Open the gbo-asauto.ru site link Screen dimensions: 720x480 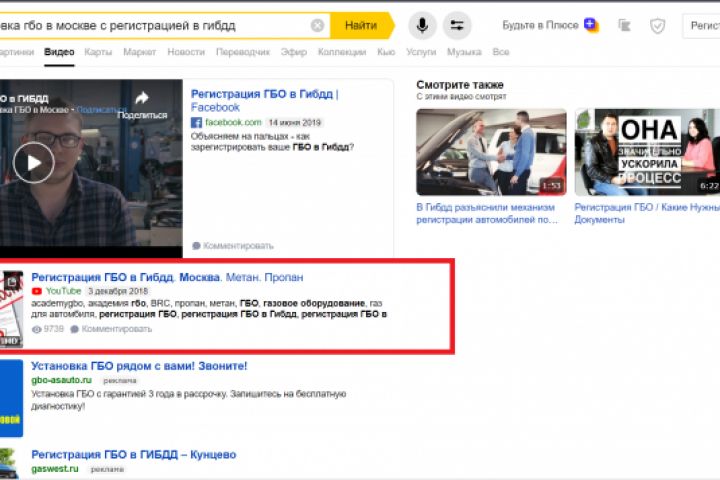click(x=62, y=380)
